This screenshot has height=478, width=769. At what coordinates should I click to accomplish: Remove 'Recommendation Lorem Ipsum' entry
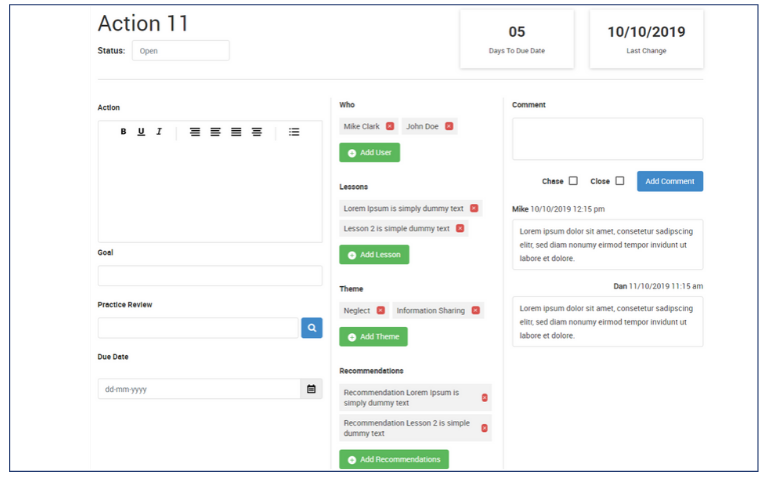[x=485, y=398]
